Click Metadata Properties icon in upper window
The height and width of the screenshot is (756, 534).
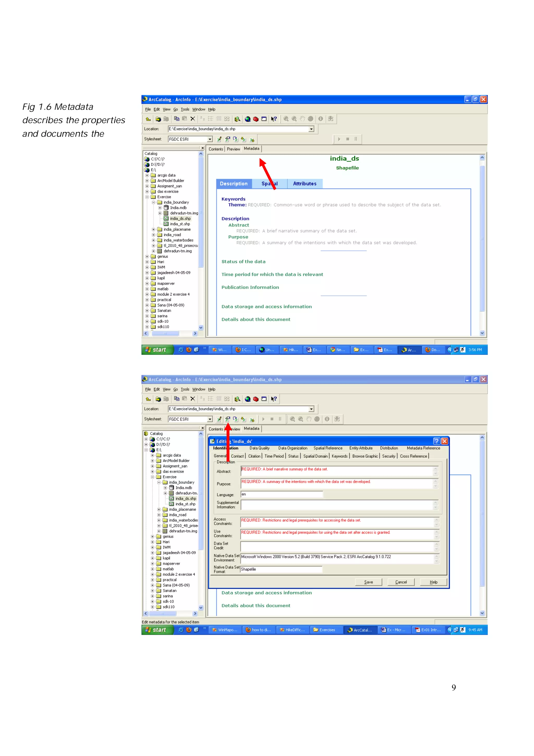click(227, 139)
